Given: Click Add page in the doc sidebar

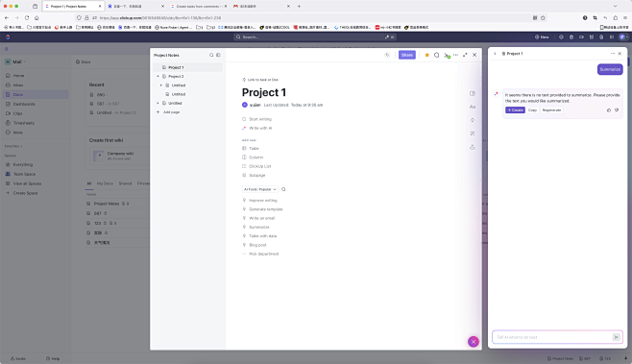Looking at the screenshot, I should (x=171, y=112).
